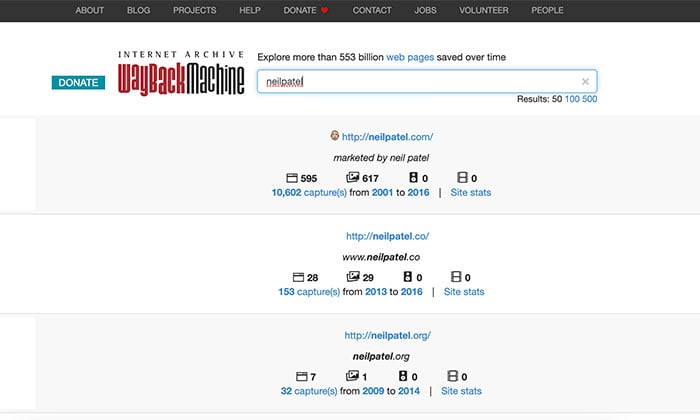Click the video count icon for neilpatel.co
The height and width of the screenshot is (420, 700).
(x=456, y=277)
